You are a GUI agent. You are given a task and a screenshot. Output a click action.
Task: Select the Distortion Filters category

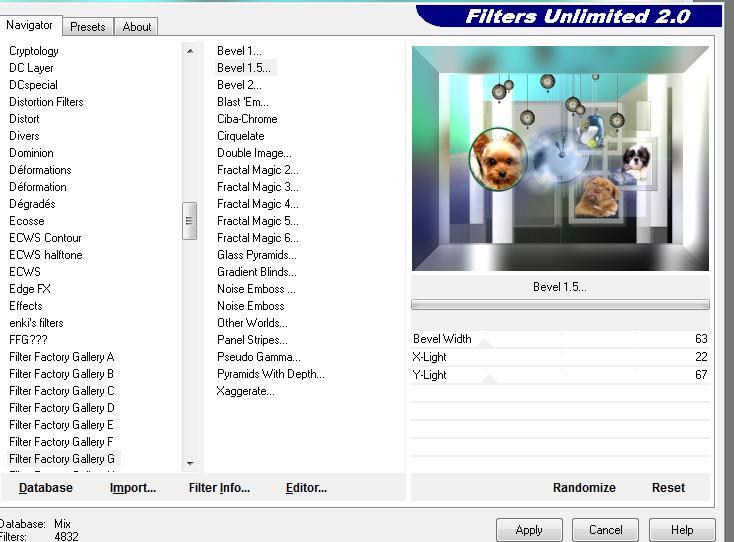click(x=46, y=102)
